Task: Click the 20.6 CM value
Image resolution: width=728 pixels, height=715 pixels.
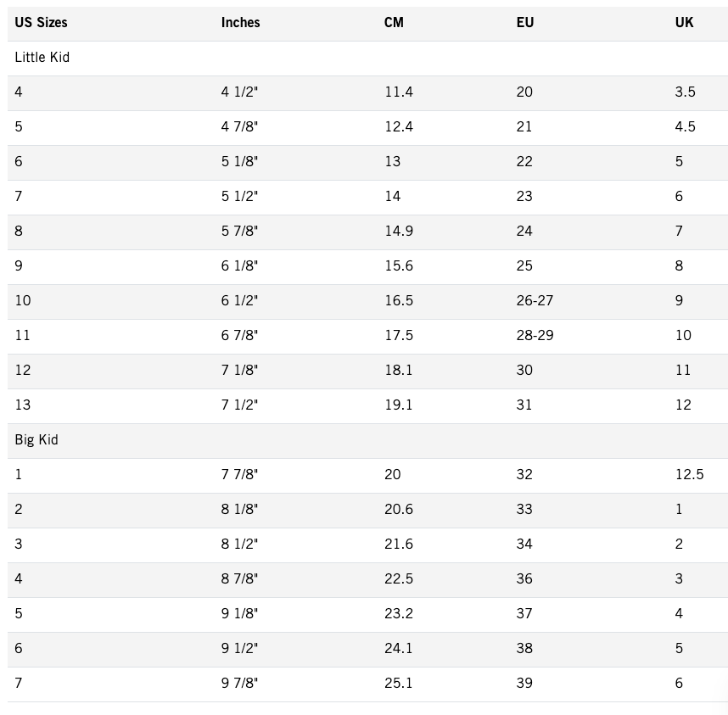Action: pyautogui.click(x=398, y=509)
